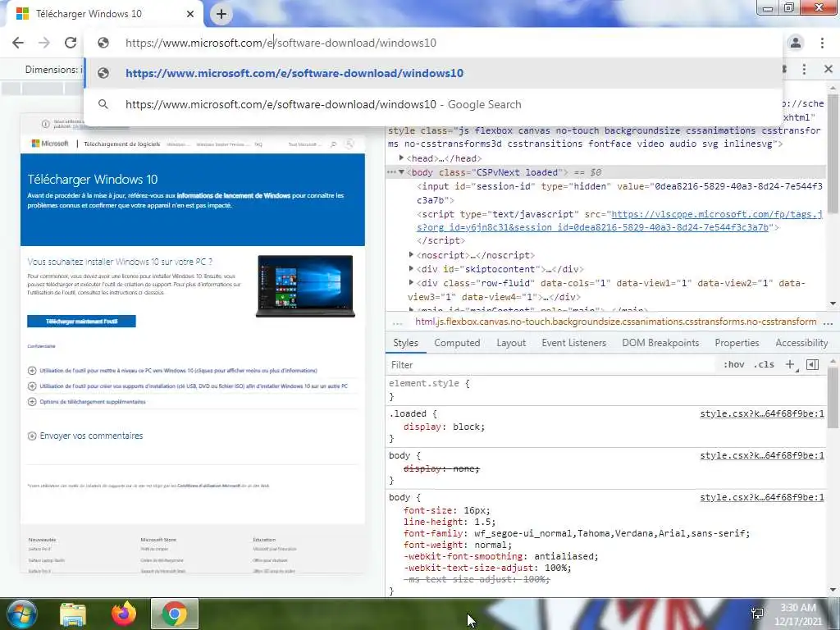Screen dimensions: 840x630
Task: Toggle computed styles sidebar icon
Action: (812, 364)
